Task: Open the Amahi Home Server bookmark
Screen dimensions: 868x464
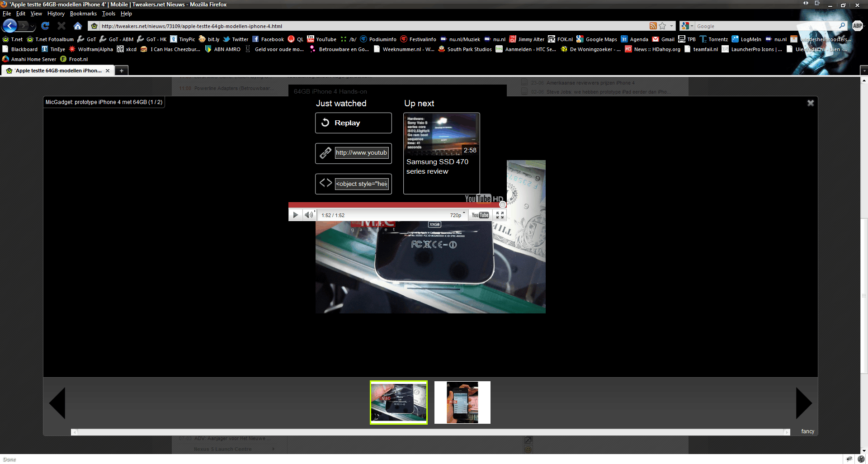Action: pyautogui.click(x=29, y=59)
